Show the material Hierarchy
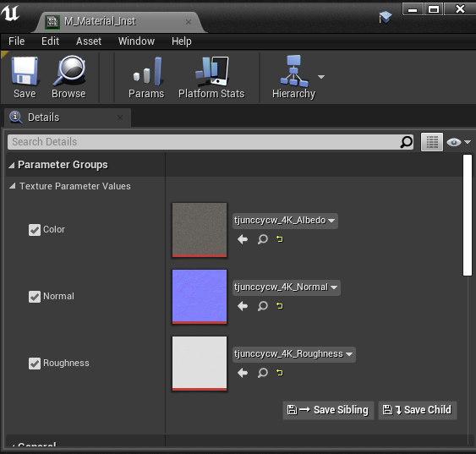 coord(293,78)
